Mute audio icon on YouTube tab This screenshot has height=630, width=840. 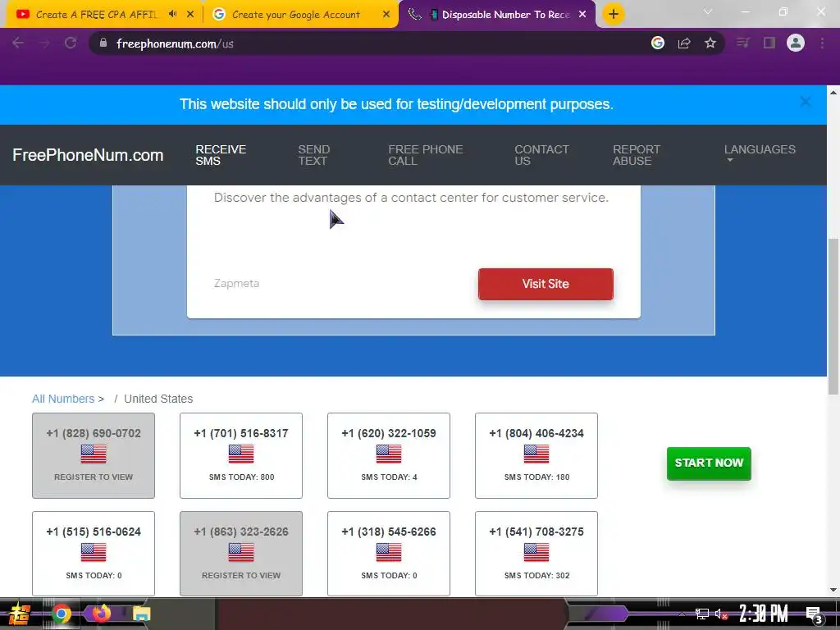(x=172, y=15)
